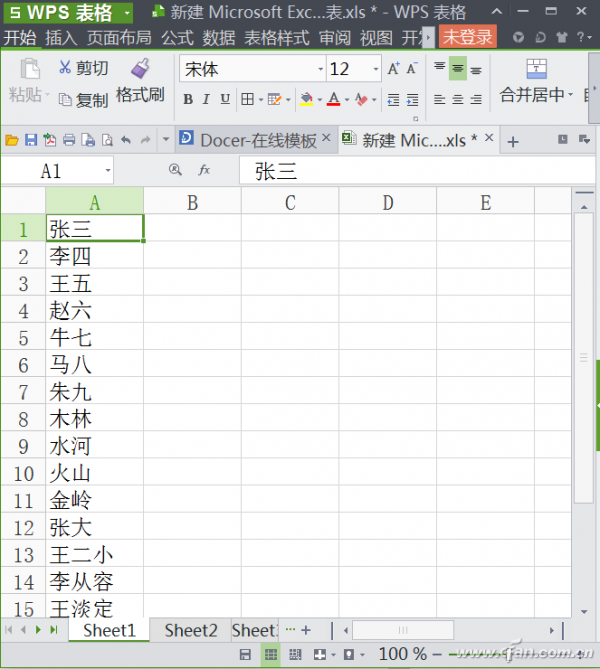Click the fx insert function button

(204, 170)
